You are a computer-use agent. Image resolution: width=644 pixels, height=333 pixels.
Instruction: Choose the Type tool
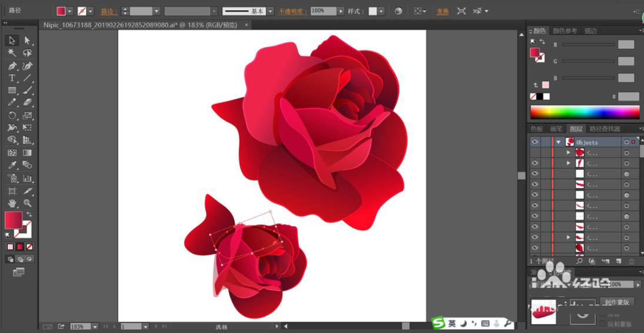(12, 78)
